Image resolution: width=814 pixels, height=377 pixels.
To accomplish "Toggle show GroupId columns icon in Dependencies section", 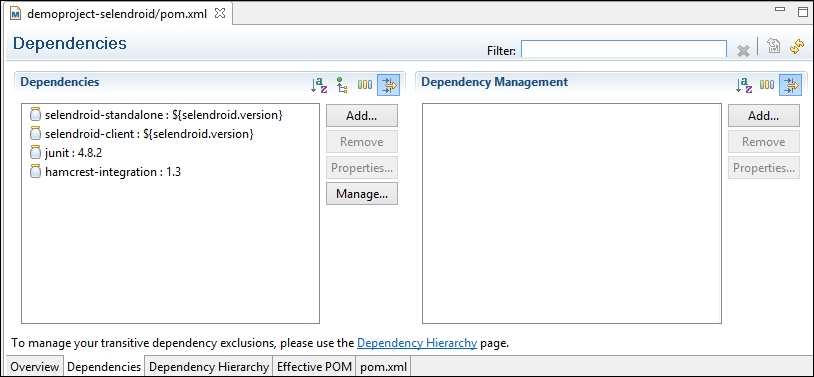I will pyautogui.click(x=364, y=85).
